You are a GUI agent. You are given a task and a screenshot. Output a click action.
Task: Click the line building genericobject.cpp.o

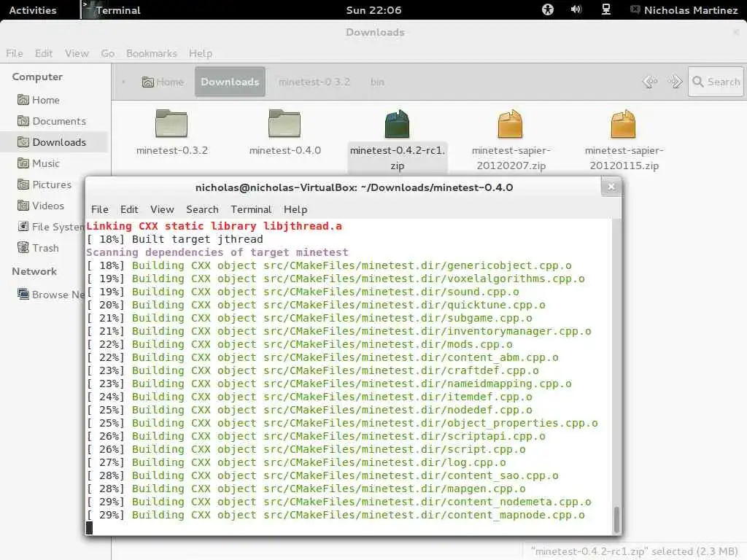[x=329, y=265]
